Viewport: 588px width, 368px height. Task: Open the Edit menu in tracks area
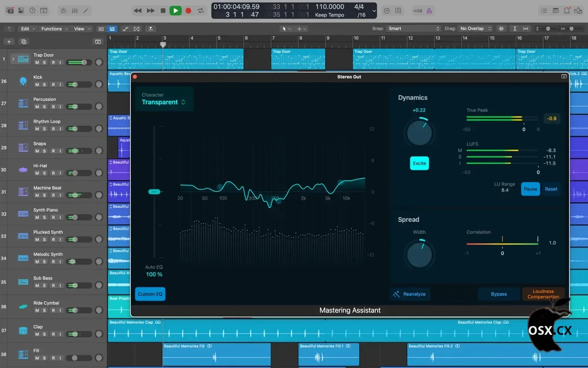click(x=27, y=29)
